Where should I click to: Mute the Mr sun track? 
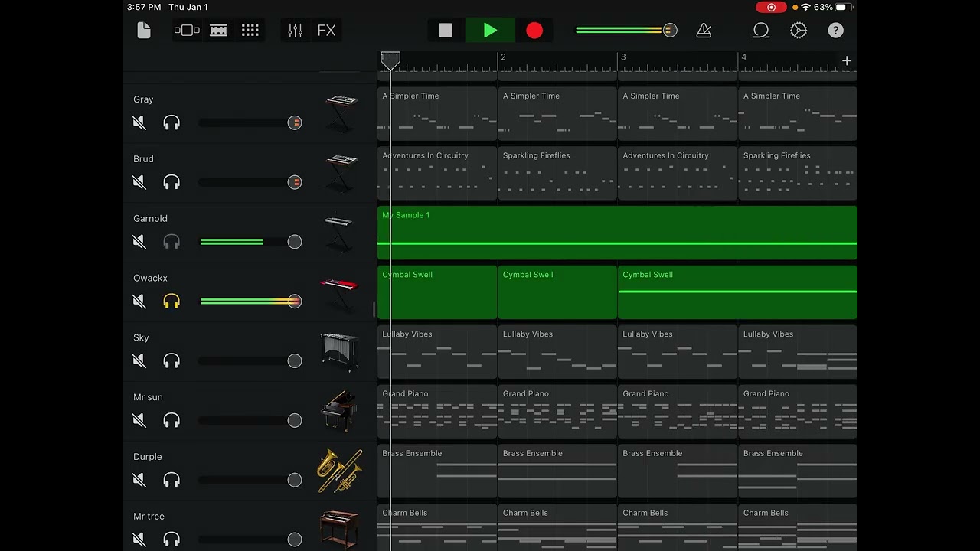click(x=139, y=420)
